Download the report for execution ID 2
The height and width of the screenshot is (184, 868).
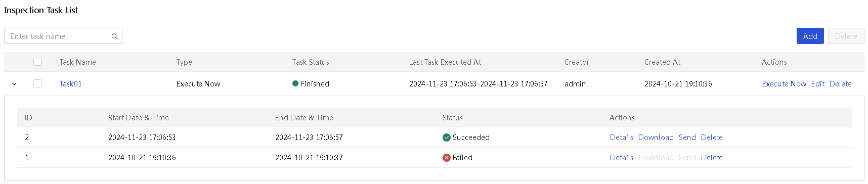click(x=656, y=137)
